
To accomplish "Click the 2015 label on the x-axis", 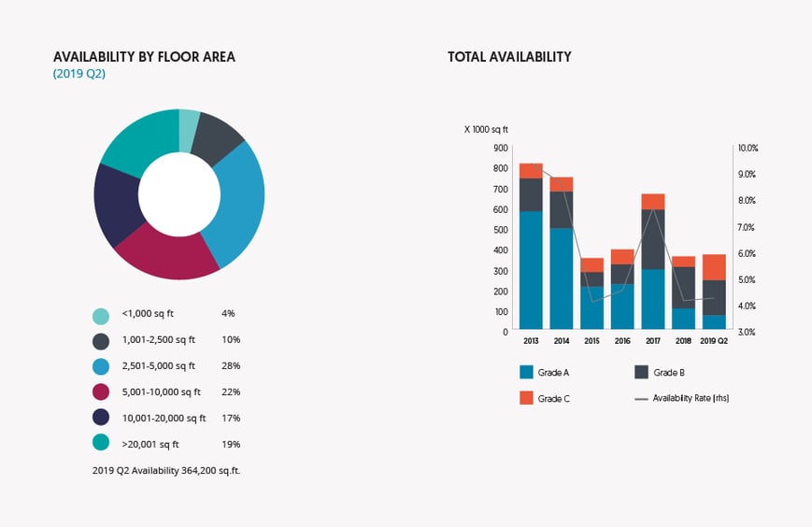I will pyautogui.click(x=591, y=342).
